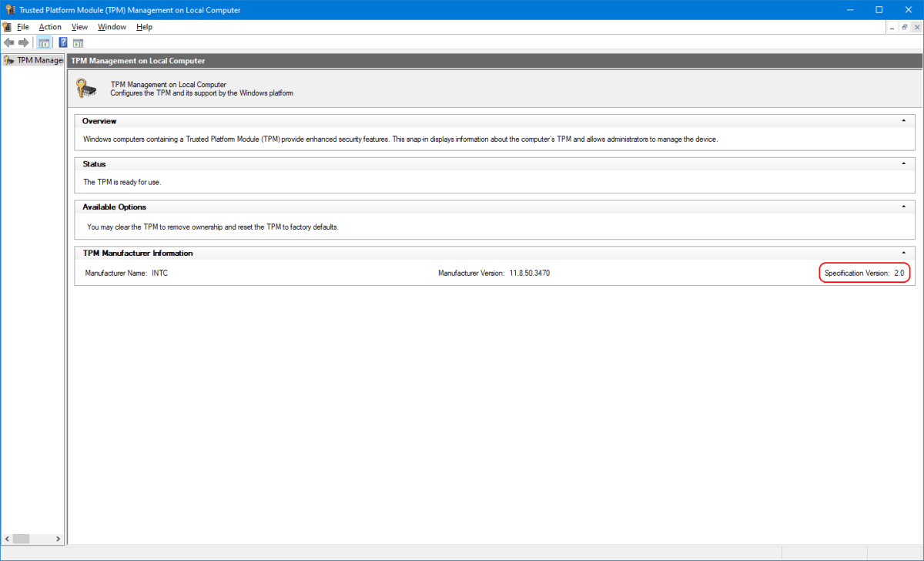Click the "Manufacturer Version: 11.8.50.3470" text
Viewport: 924px width, 561px height.
click(494, 273)
